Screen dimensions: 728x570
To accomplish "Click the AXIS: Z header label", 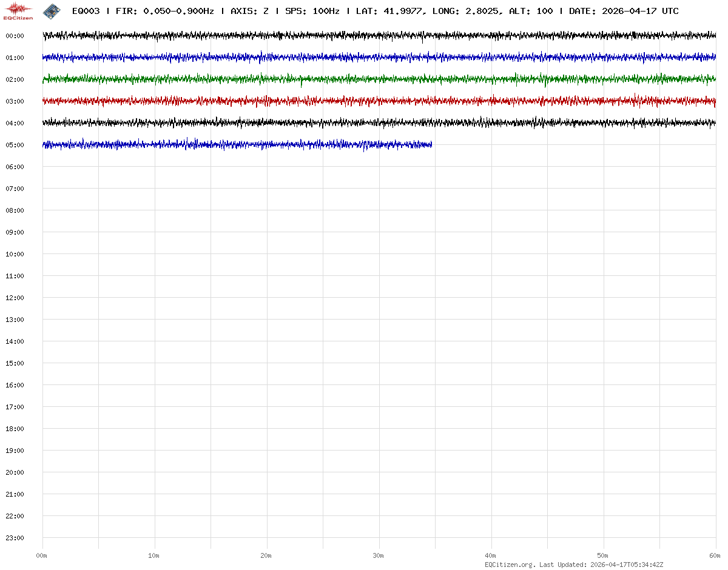I will click(x=249, y=11).
